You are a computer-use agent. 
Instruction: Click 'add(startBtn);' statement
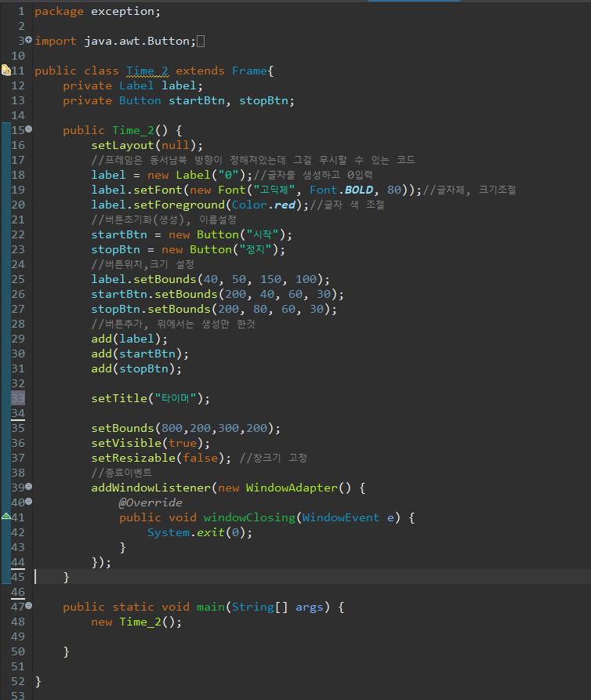[140, 354]
